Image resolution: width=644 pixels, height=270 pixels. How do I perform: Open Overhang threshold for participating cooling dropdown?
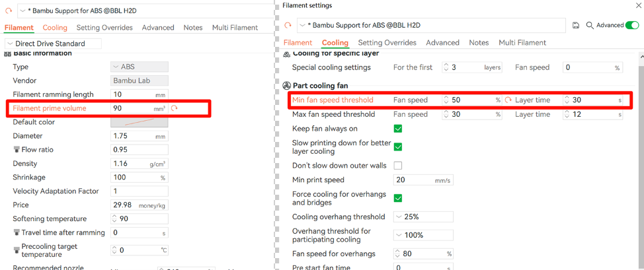point(423,235)
